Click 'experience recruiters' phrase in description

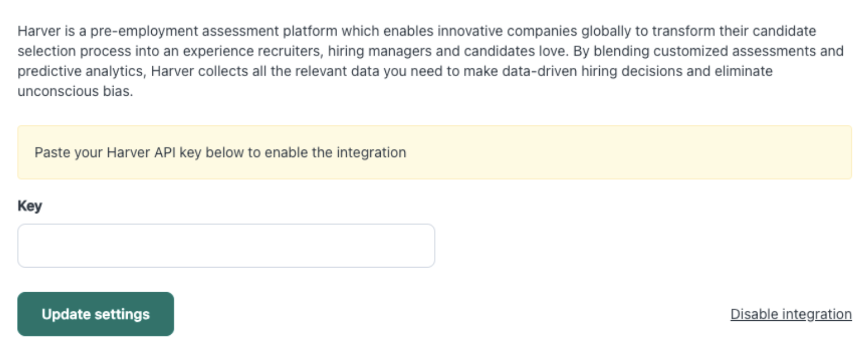click(262, 52)
